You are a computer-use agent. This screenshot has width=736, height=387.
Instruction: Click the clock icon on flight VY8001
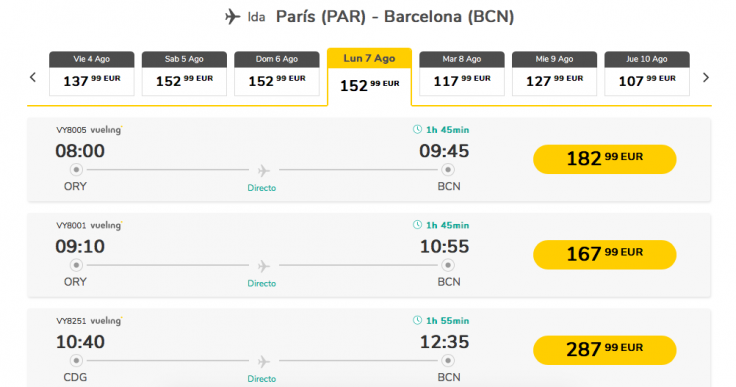[x=417, y=224]
